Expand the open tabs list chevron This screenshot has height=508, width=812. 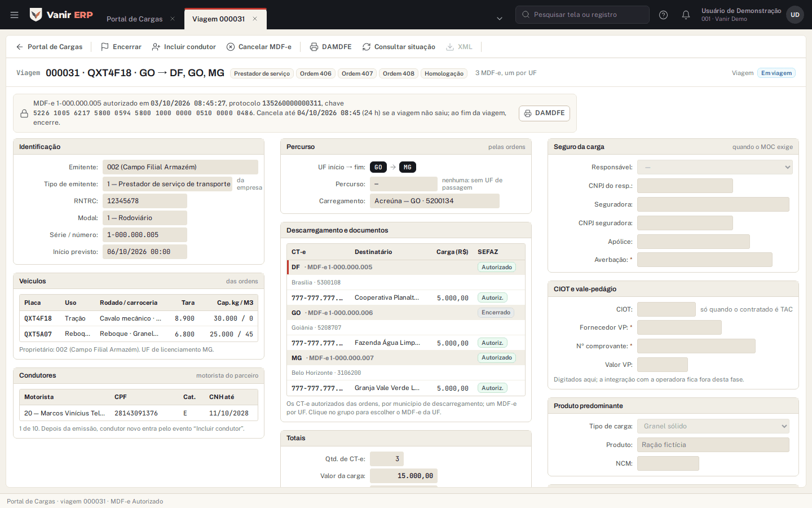tap(500, 19)
